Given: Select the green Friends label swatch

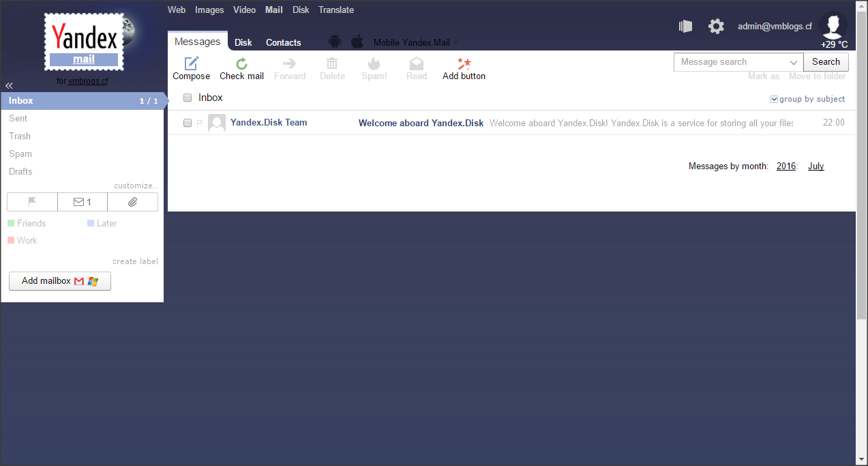Looking at the screenshot, I should (x=11, y=223).
